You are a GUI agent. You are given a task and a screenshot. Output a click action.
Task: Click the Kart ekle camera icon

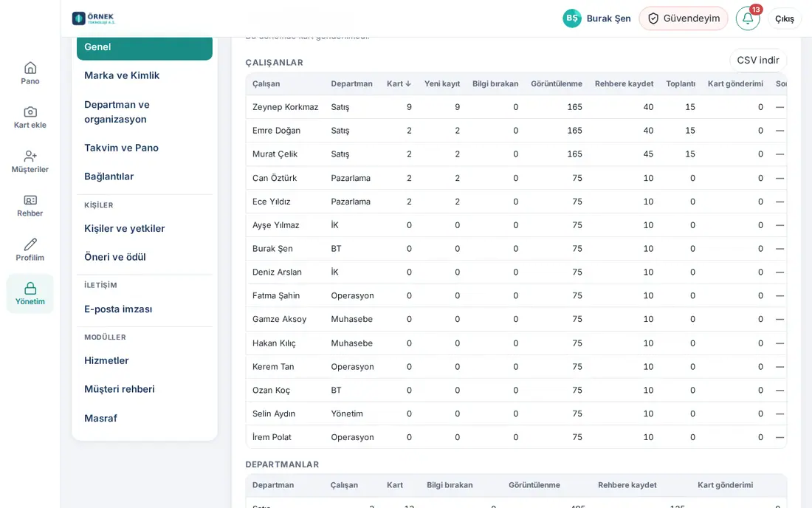pyautogui.click(x=30, y=111)
